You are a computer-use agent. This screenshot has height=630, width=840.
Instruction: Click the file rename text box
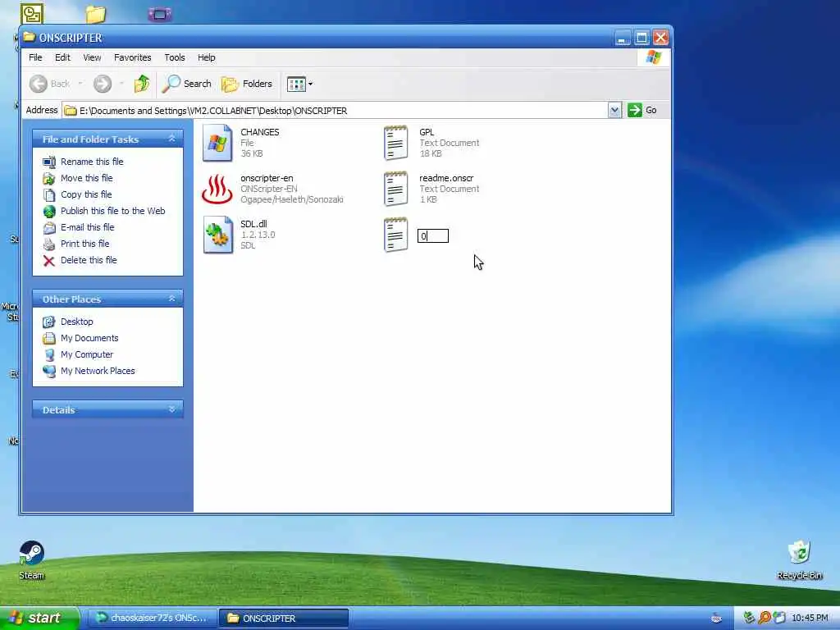(433, 235)
